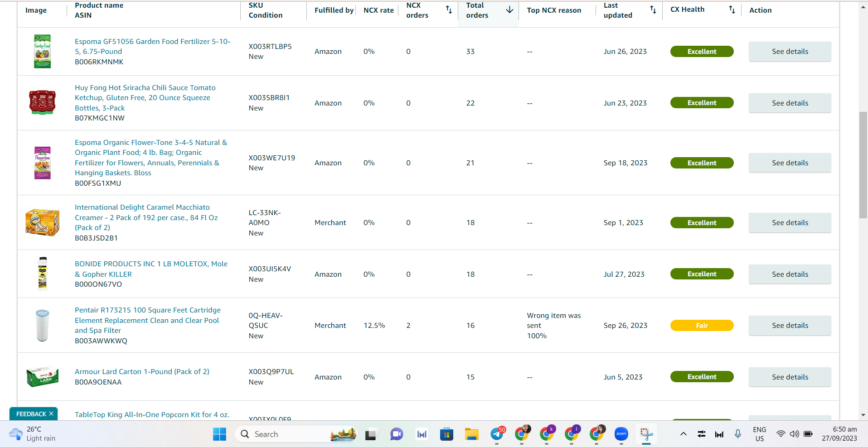Sort the table by Last updated
The image size is (868, 447).
tap(653, 10)
